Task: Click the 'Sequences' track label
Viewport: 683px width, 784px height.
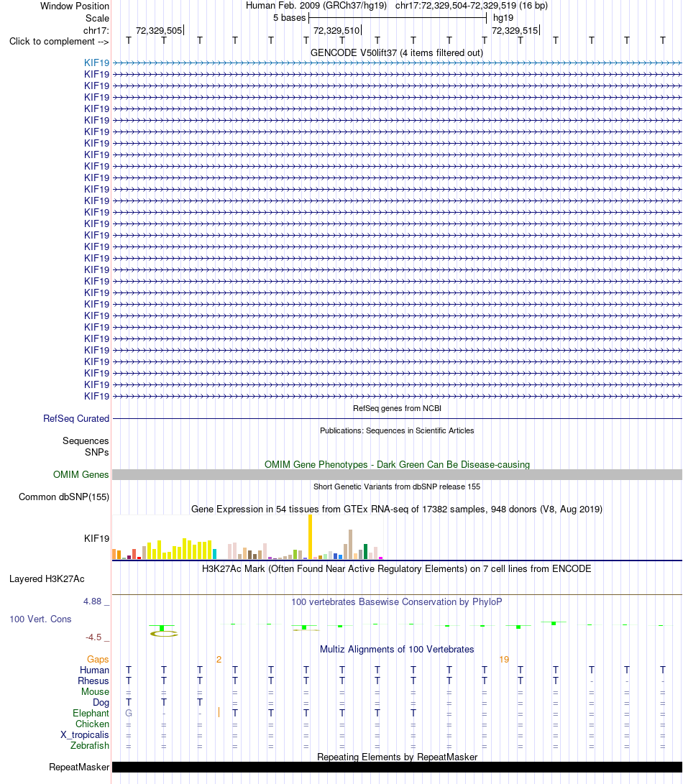Action: (x=86, y=441)
